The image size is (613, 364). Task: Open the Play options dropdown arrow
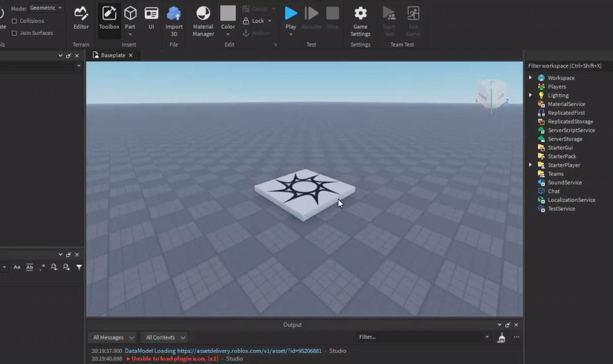pos(291,34)
